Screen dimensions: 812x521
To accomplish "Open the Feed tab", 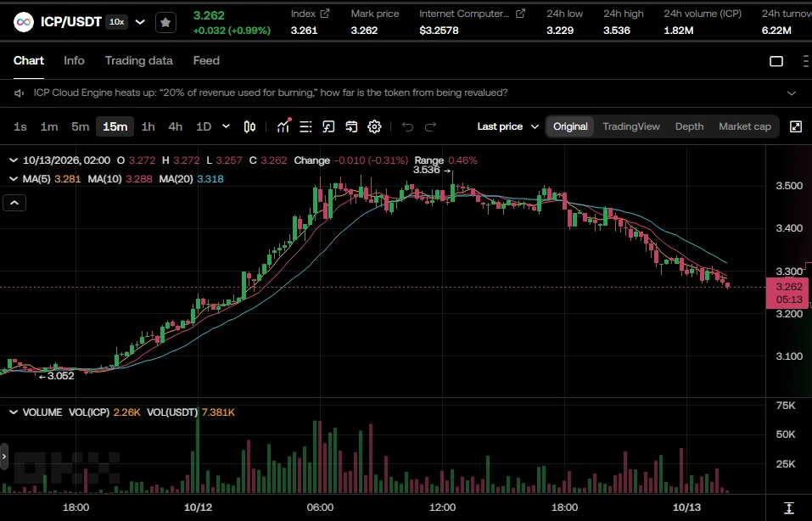I will click(x=206, y=60).
